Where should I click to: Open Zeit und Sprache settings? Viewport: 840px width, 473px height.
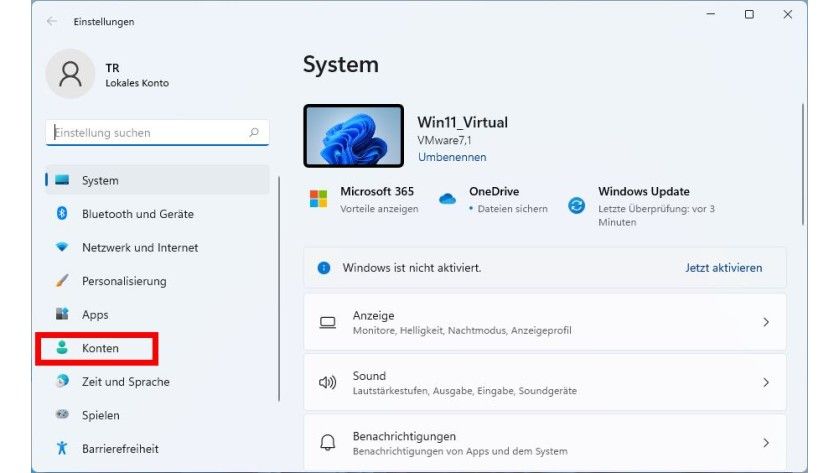coord(157,381)
